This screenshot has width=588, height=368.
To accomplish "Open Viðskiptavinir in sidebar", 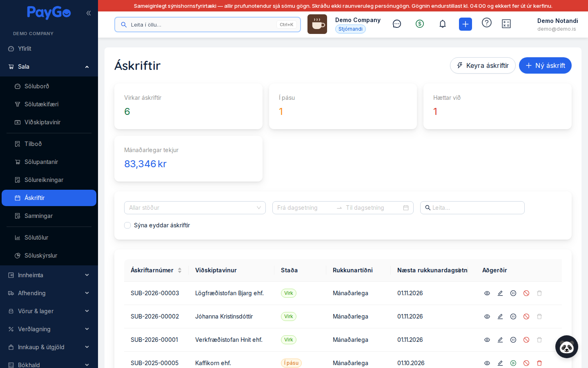I will [49, 122].
